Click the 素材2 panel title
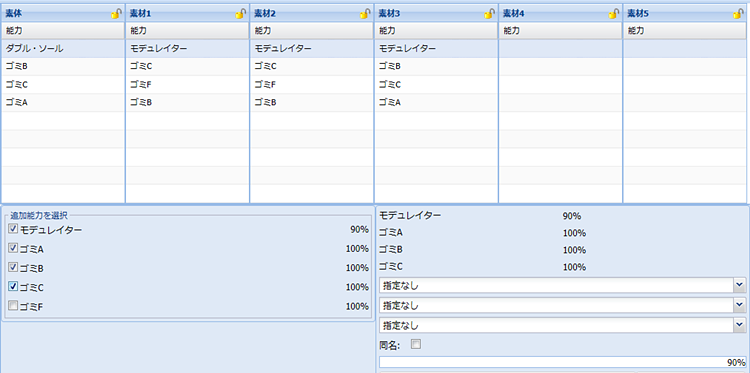The image size is (750, 373). (265, 14)
